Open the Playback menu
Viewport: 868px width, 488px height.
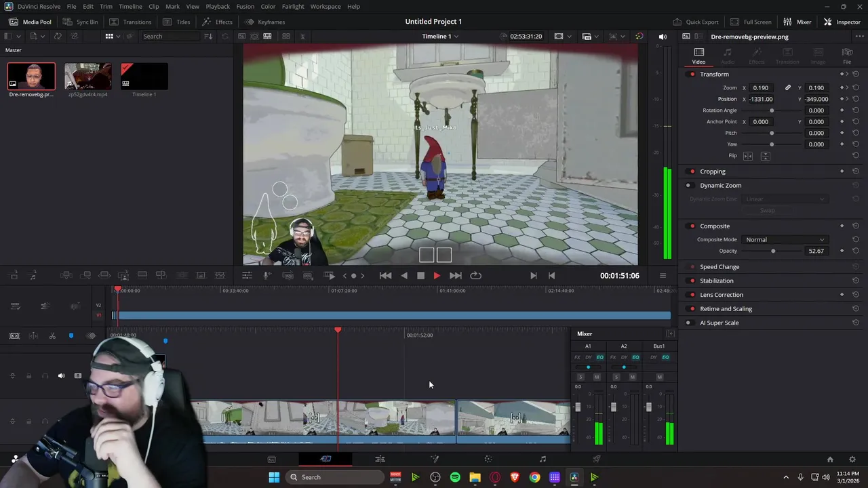tap(218, 6)
